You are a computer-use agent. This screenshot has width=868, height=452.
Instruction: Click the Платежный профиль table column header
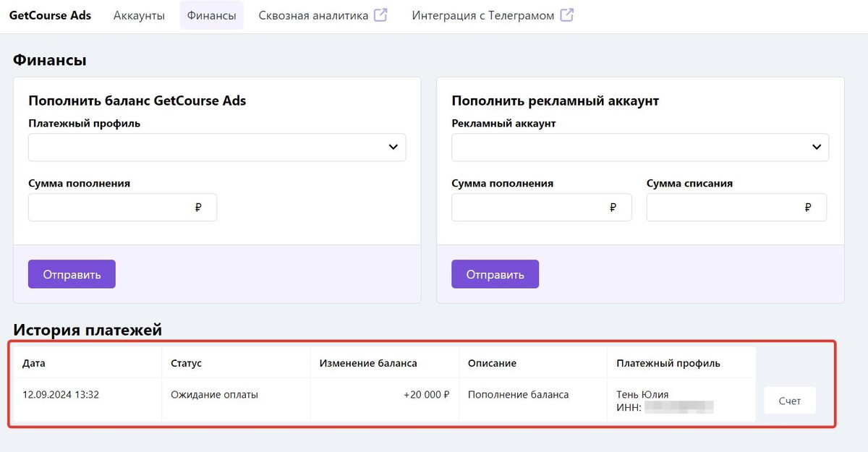681,362
